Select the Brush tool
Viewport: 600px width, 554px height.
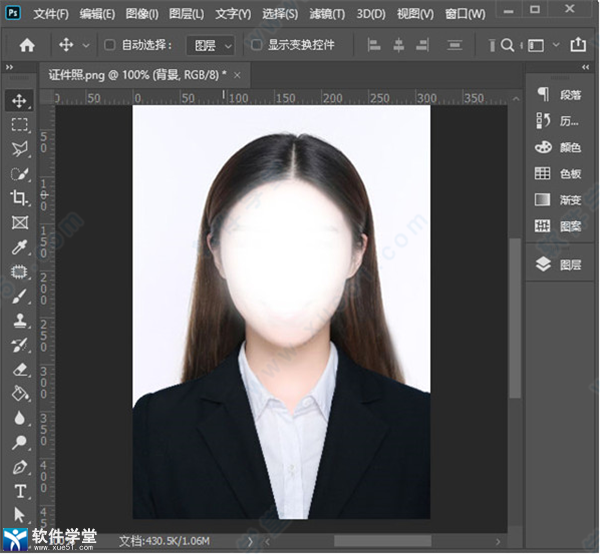pos(19,296)
